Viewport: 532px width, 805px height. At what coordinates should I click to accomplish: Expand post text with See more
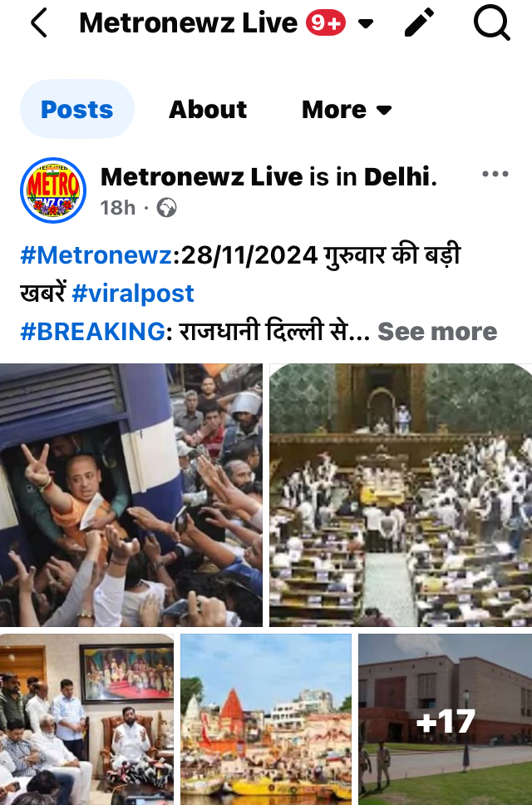pos(437,332)
